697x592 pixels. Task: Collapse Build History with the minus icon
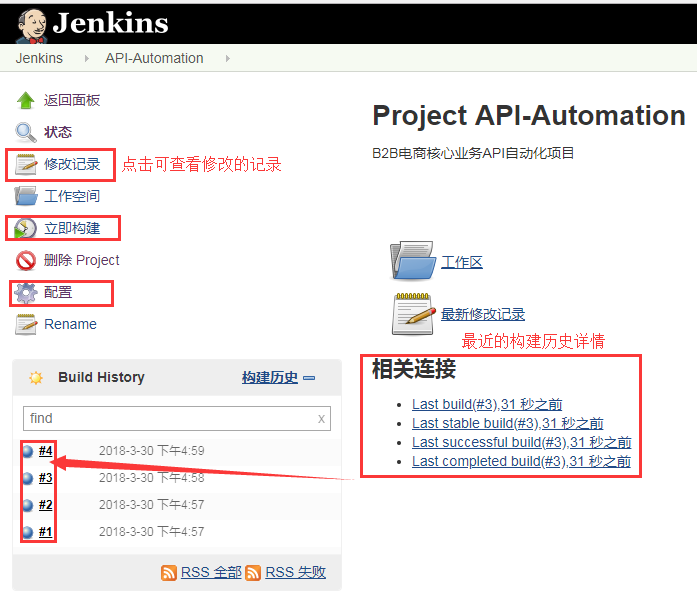309,378
